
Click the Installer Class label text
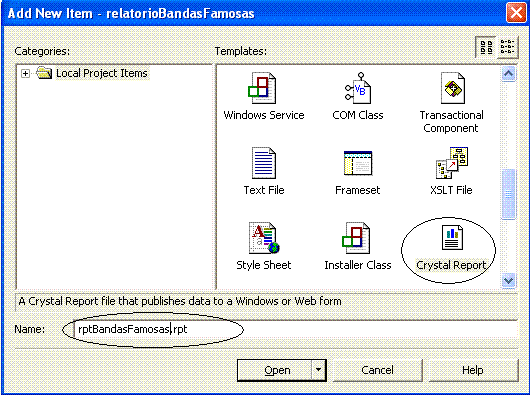coord(358,265)
